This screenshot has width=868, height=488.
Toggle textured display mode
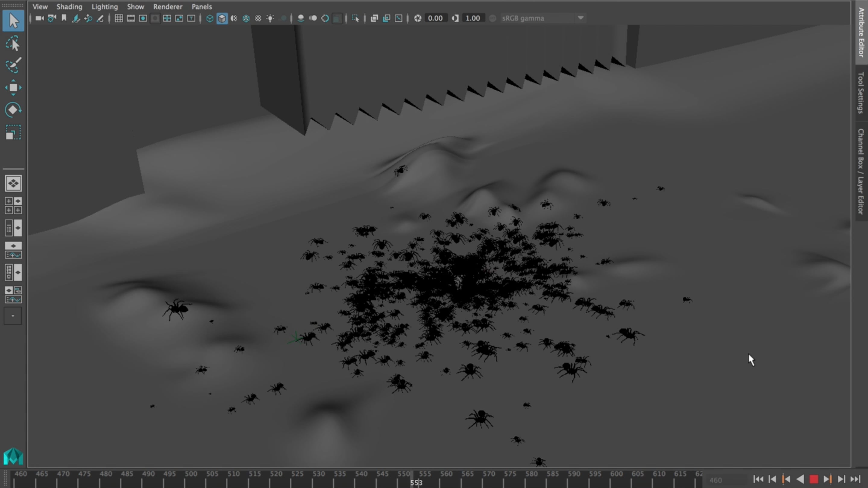click(x=258, y=18)
